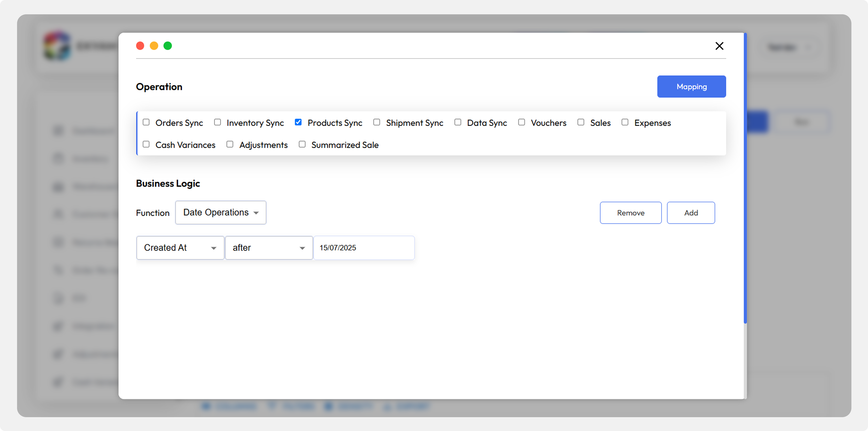868x431 pixels.
Task: Check the Summarized Sale option
Action: pos(302,144)
